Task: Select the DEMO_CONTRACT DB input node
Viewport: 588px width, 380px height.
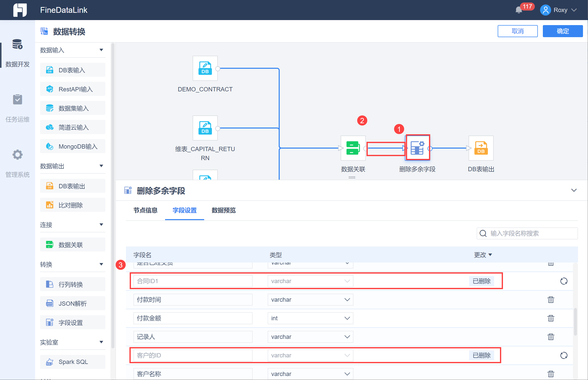Action: [205, 68]
